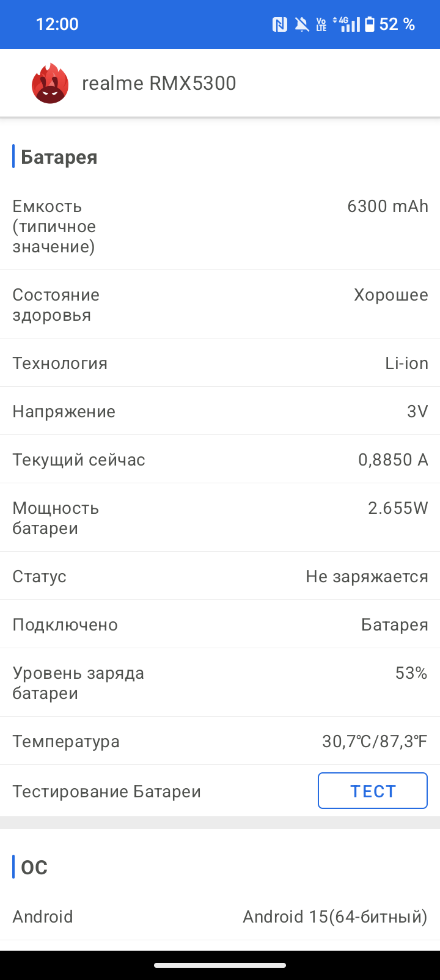Tap the ОС section header
The height and width of the screenshot is (980, 440).
[34, 867]
